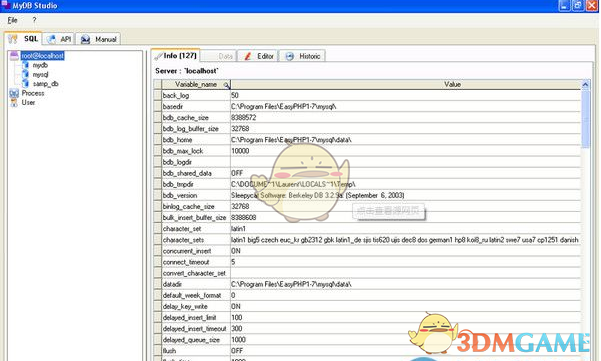
Task: Select the mysql database in tree
Action: 40,74
